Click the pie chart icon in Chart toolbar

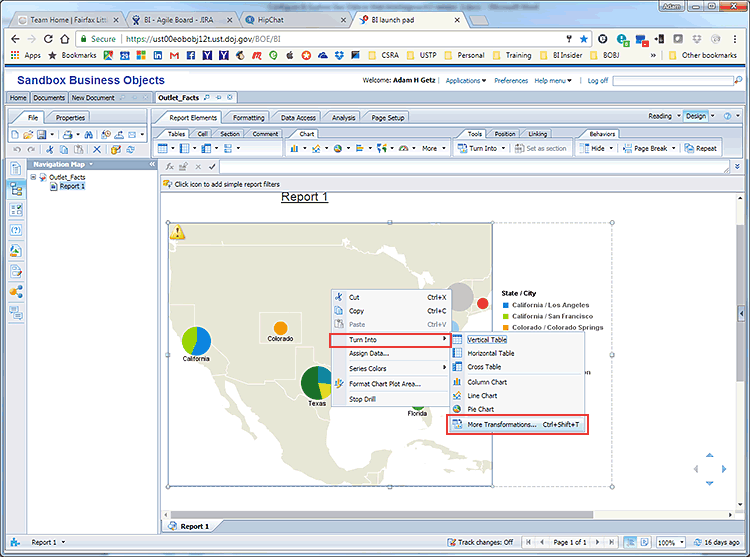338,149
